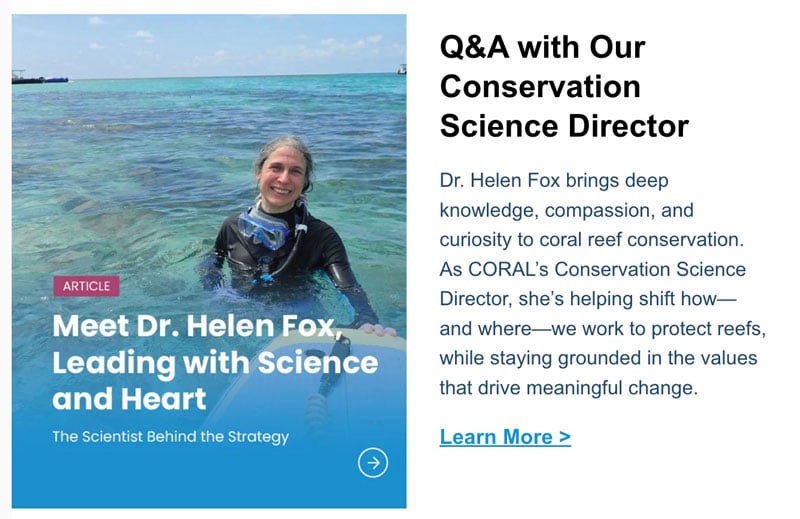This screenshot has height=519, width=800.
Task: Click the "Conservation" word in the bold heading
Action: point(540,87)
